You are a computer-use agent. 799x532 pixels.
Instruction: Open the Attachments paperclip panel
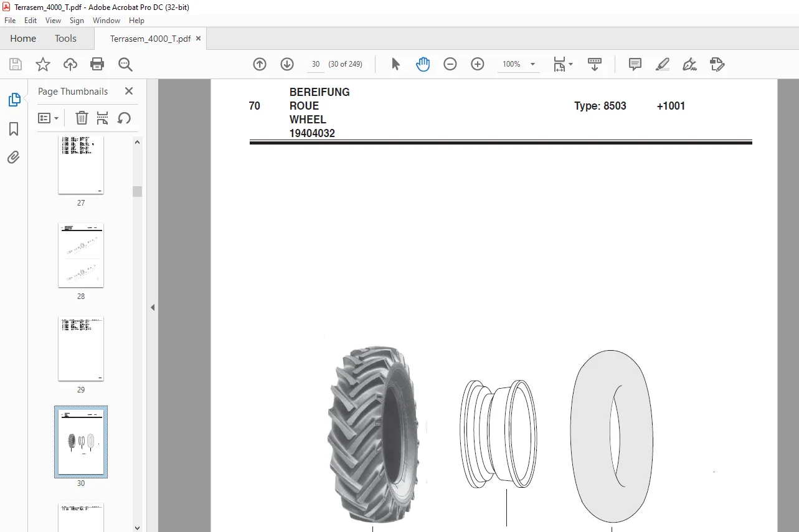(x=14, y=157)
